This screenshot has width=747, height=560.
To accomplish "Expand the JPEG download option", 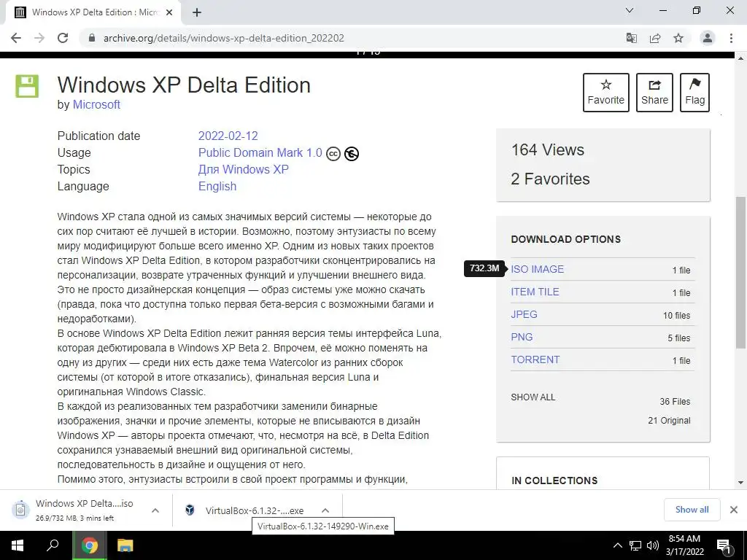I will point(524,314).
